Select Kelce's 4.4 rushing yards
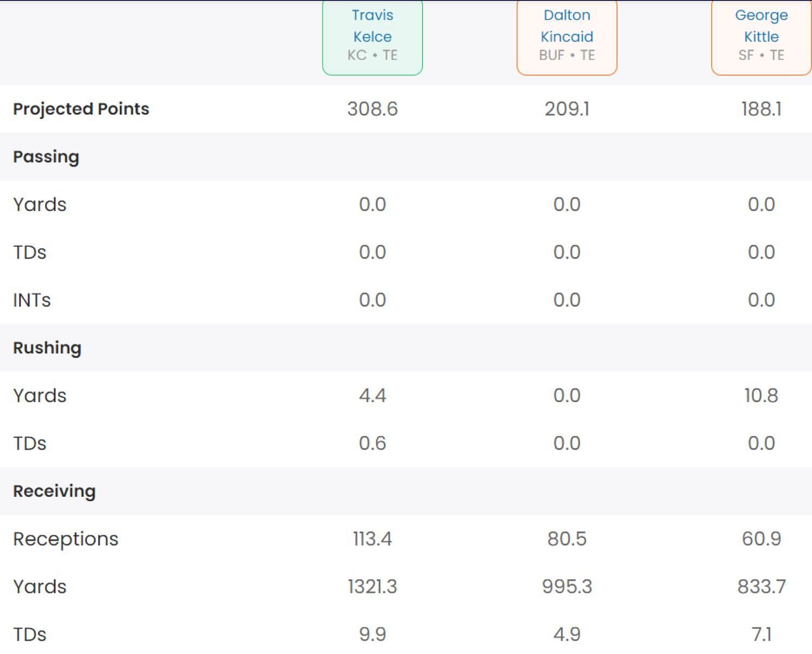The height and width of the screenshot is (654, 812). click(372, 396)
